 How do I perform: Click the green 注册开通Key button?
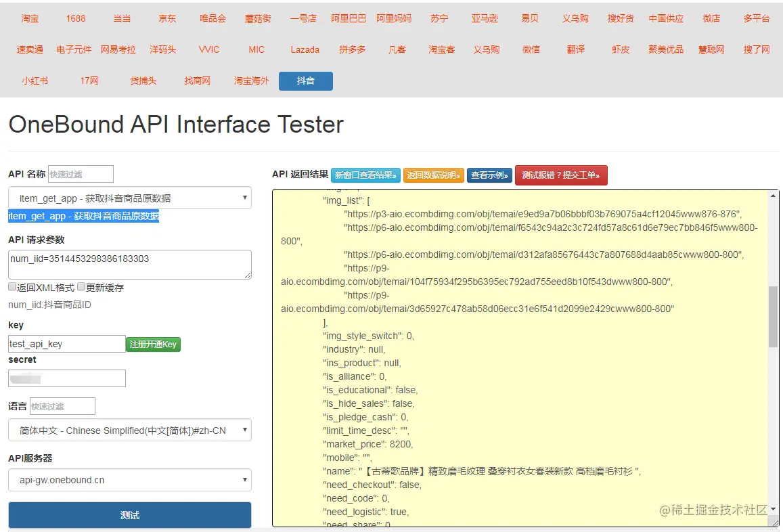(x=154, y=345)
